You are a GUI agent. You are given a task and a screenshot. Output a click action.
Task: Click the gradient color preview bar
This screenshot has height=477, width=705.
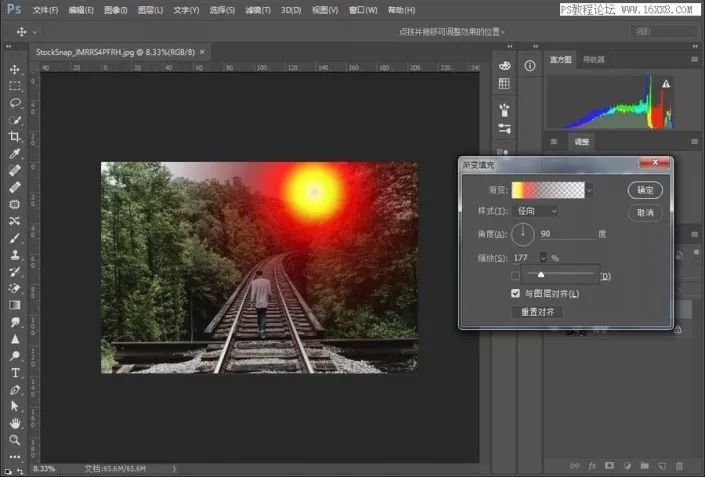pyautogui.click(x=547, y=189)
